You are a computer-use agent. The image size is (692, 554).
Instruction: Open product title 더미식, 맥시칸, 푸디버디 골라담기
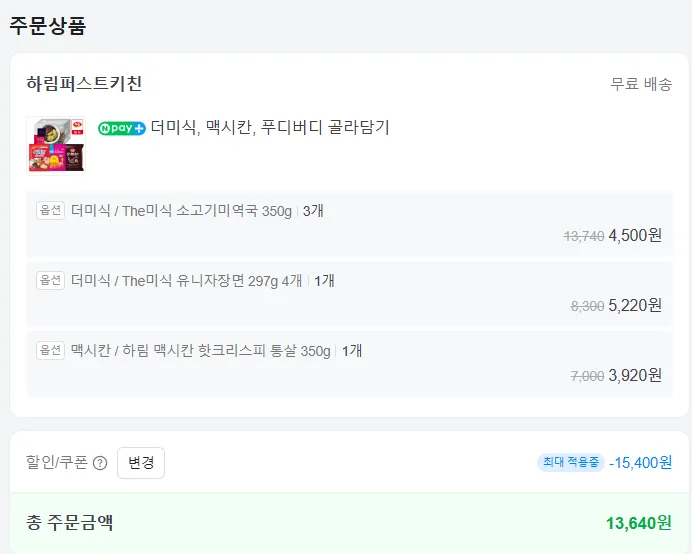tap(269, 128)
